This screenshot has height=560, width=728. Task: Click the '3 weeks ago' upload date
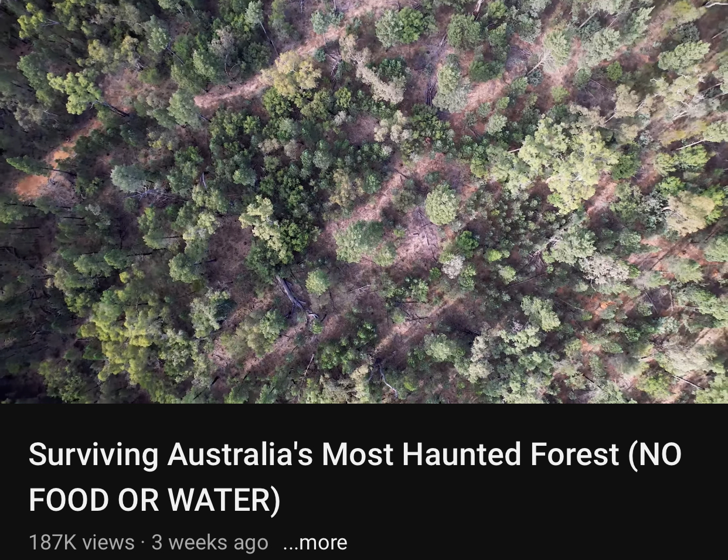210,542
